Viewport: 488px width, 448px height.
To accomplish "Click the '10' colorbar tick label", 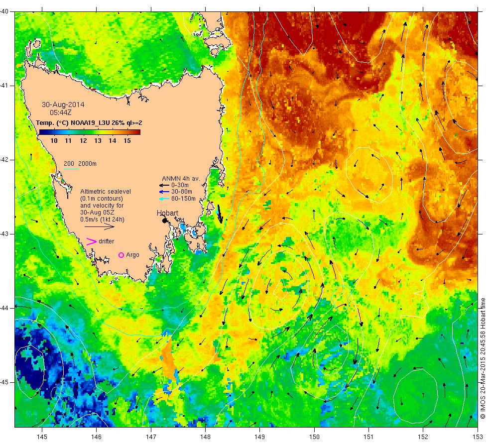I will point(54,140).
